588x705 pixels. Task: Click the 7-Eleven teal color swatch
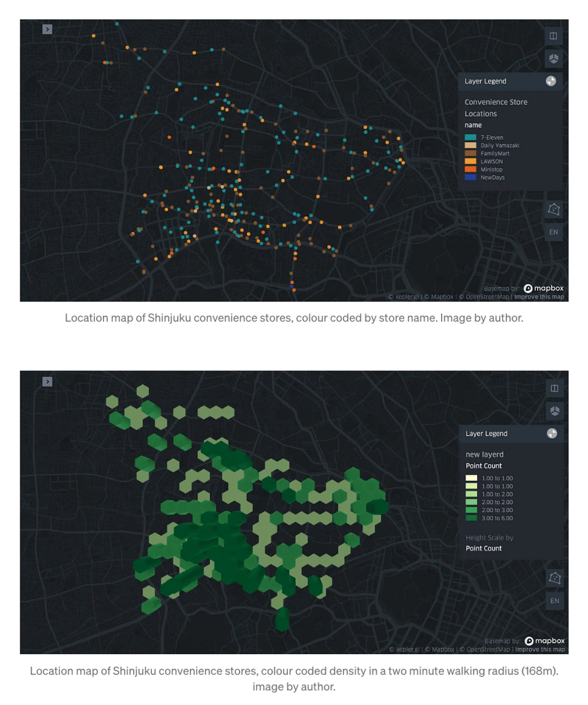click(470, 138)
